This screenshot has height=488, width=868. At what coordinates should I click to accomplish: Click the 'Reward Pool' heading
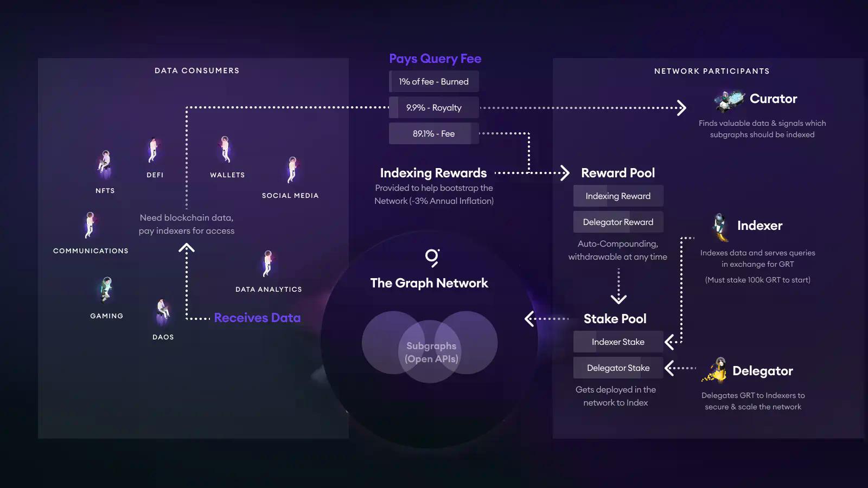pyautogui.click(x=618, y=173)
